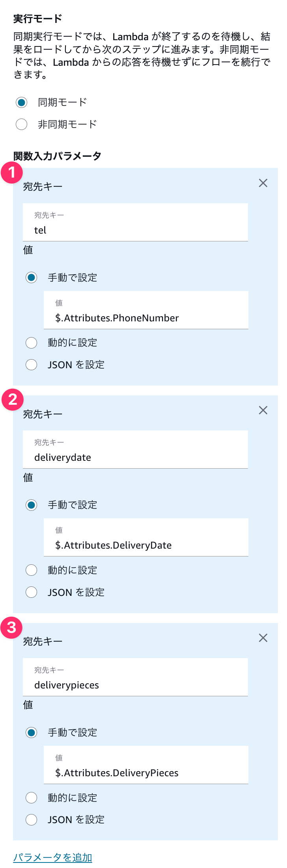Remove the deliverypieces parameter with its X icon

click(x=263, y=638)
